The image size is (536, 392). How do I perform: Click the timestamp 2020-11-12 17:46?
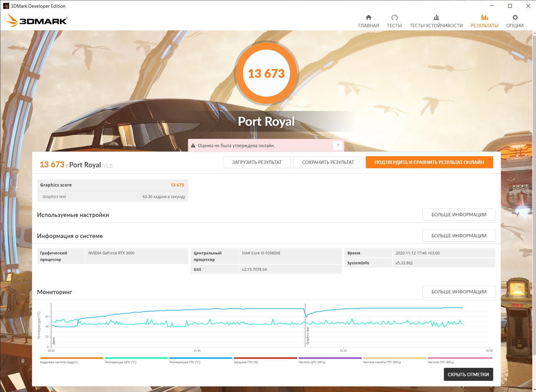(418, 253)
